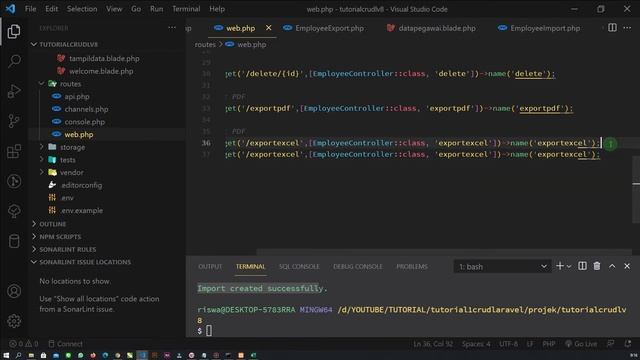Open the File menu
640x360 pixels.
pyautogui.click(x=31, y=9)
